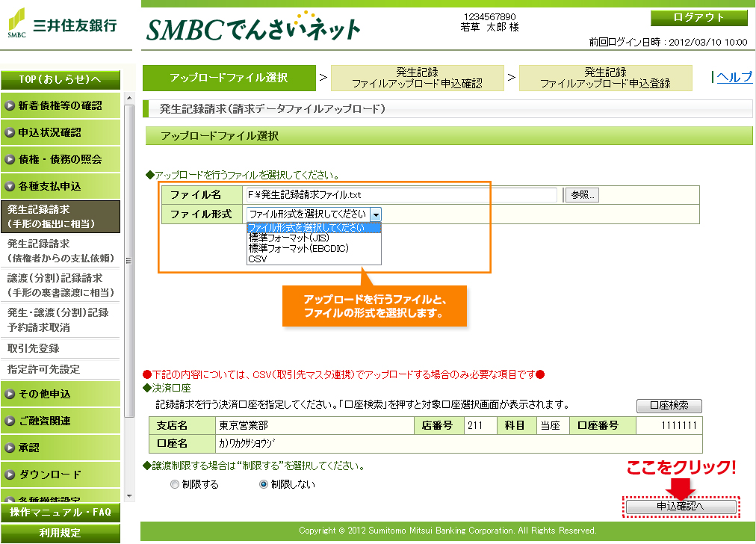Expand その他申込 menu
The width and height of the screenshot is (756, 544).
click(x=61, y=394)
